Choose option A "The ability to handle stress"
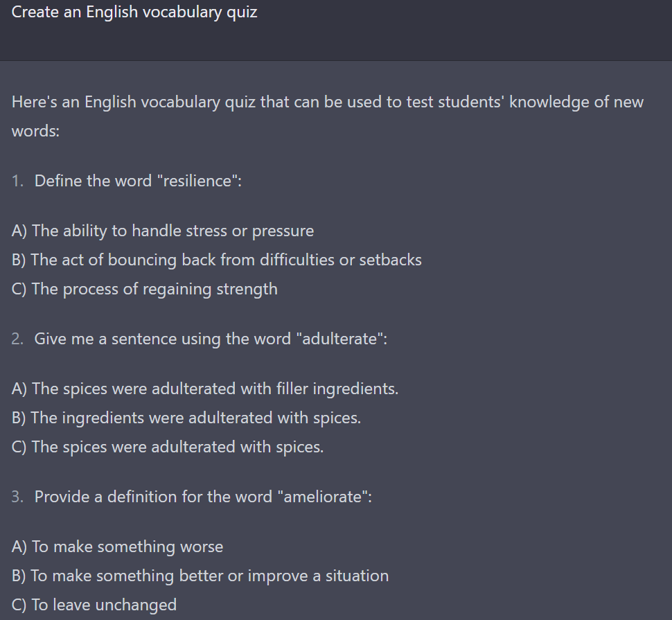The image size is (672, 620). click(x=163, y=231)
